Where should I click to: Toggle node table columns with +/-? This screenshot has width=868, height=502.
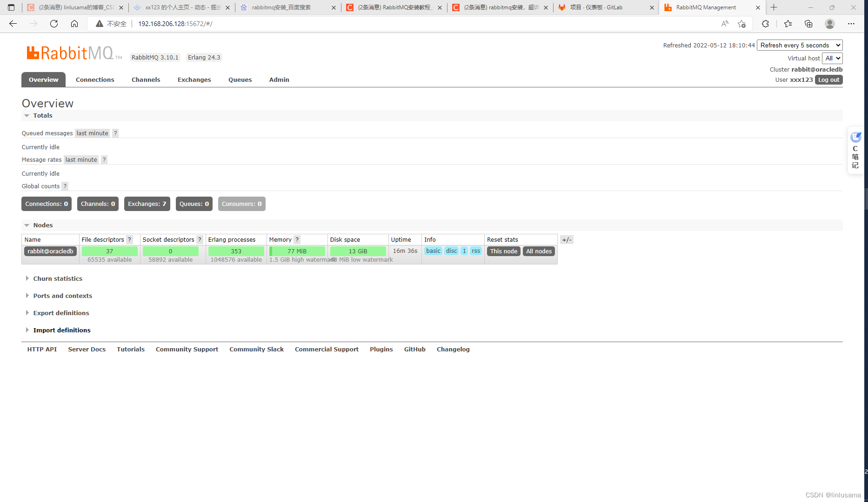pyautogui.click(x=567, y=240)
